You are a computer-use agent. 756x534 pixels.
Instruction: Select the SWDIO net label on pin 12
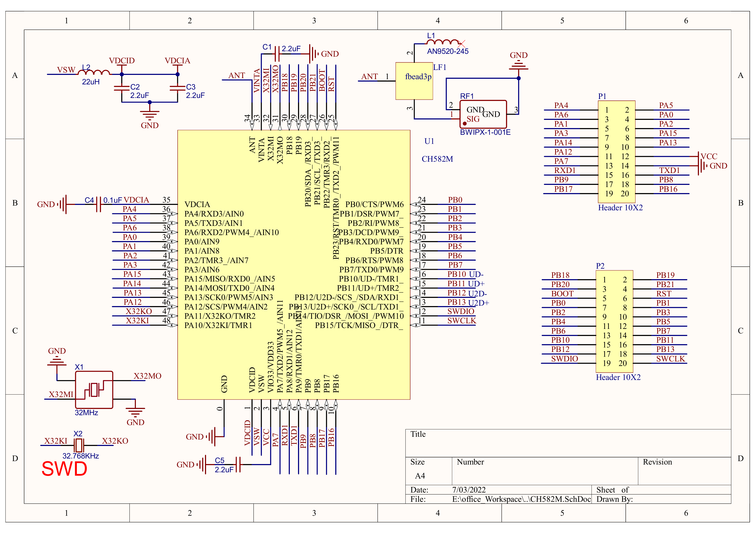coord(461,311)
